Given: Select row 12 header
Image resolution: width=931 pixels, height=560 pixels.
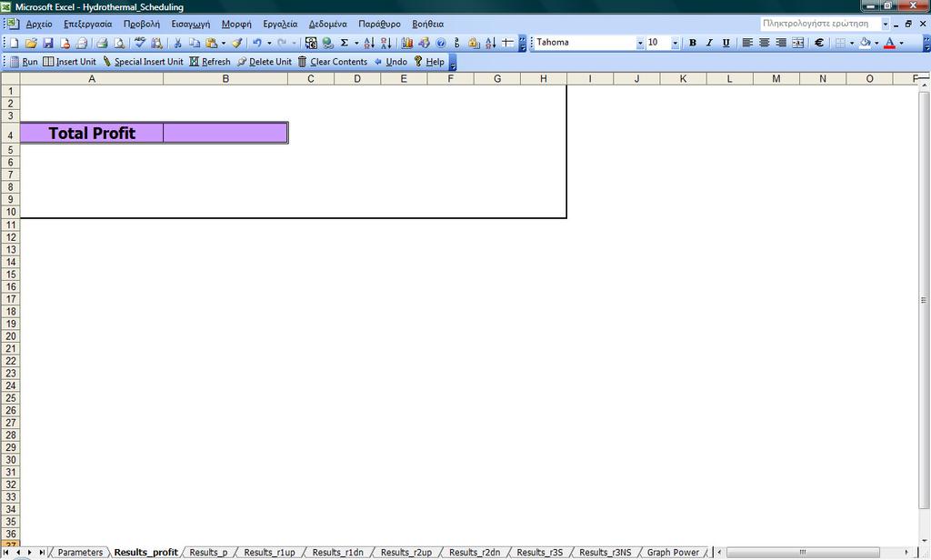Looking at the screenshot, I should [11, 237].
